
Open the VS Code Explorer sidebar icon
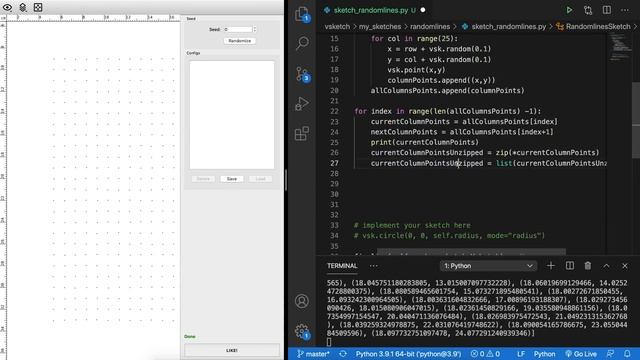click(302, 14)
